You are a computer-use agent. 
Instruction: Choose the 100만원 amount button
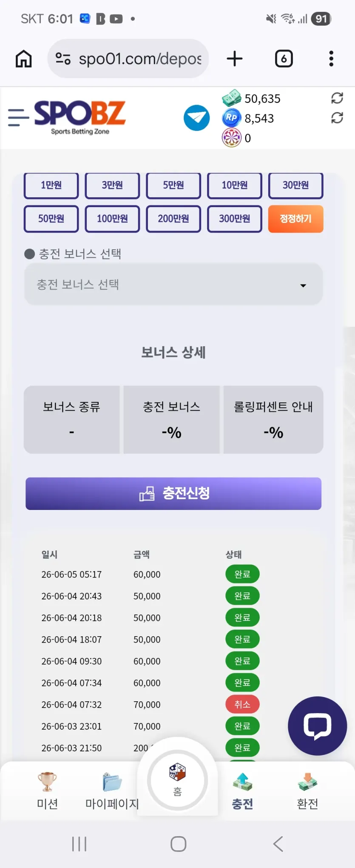112,219
